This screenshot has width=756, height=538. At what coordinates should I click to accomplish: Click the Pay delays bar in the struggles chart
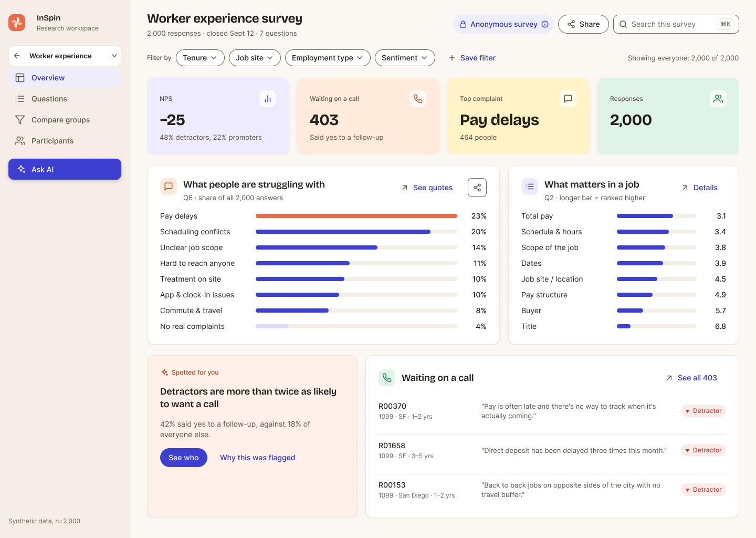click(x=356, y=216)
